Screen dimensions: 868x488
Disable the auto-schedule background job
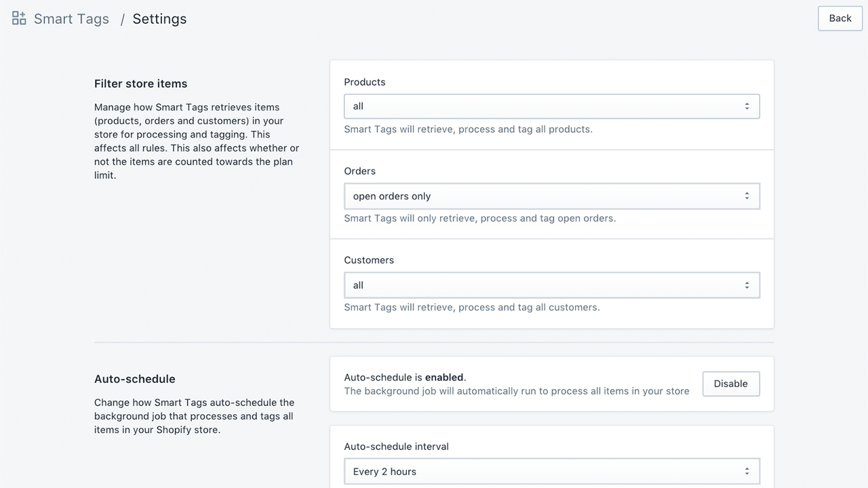pos(731,384)
